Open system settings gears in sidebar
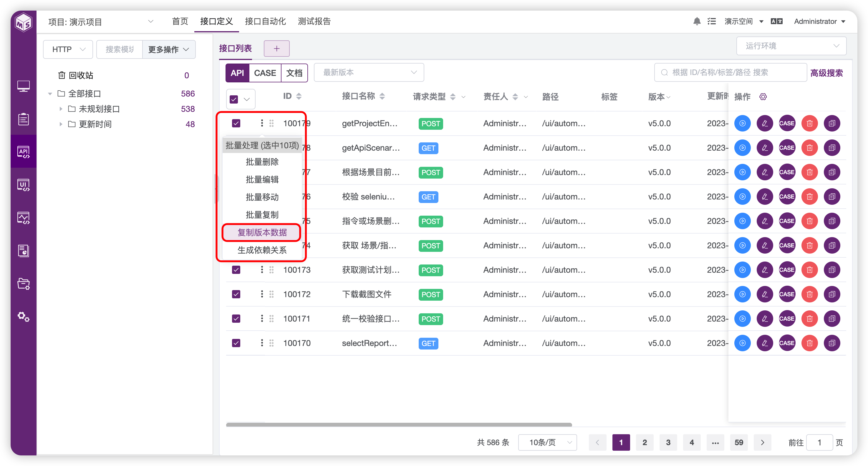 [23, 317]
